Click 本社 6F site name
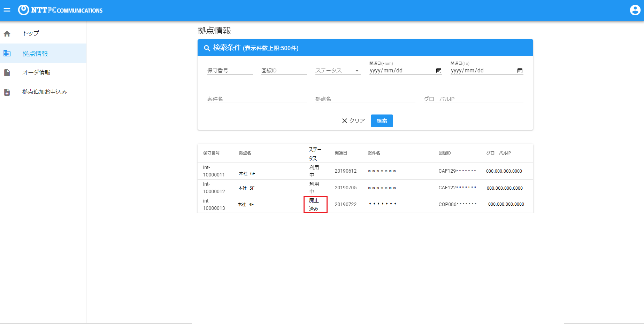Screen dimensions: 644x324 coord(247,174)
